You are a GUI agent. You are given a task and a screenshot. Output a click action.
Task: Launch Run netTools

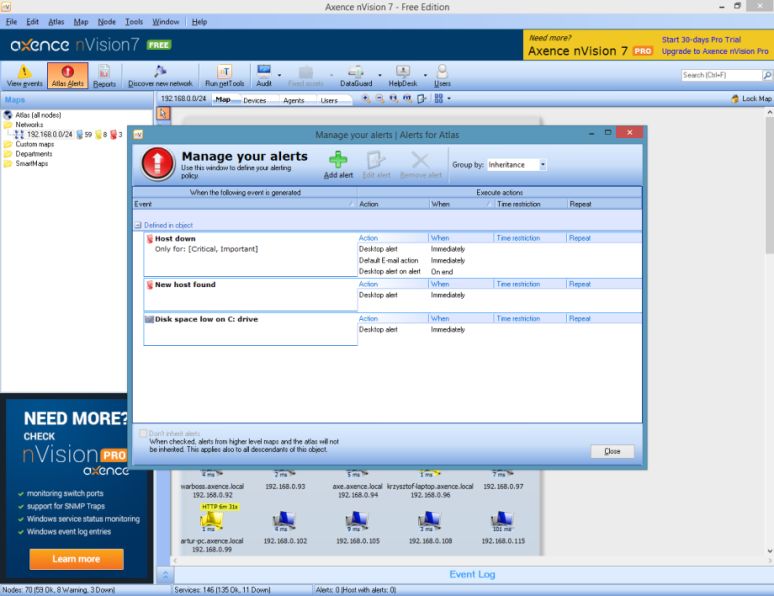point(225,76)
